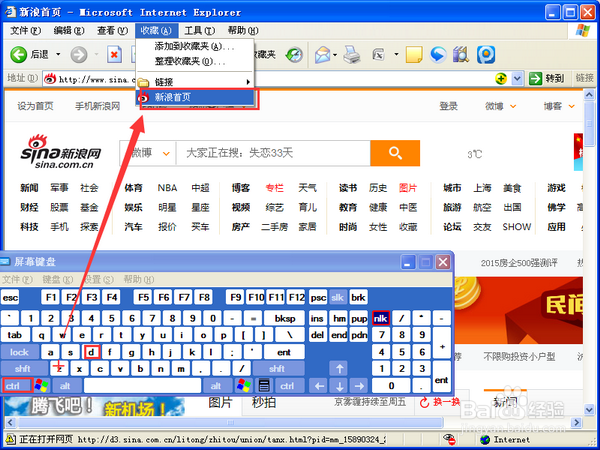Click the green plus icon in address bar

point(501,79)
